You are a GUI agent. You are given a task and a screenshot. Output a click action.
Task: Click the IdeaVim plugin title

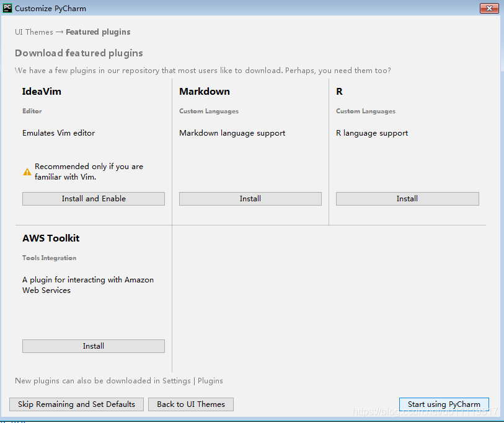[x=42, y=92]
